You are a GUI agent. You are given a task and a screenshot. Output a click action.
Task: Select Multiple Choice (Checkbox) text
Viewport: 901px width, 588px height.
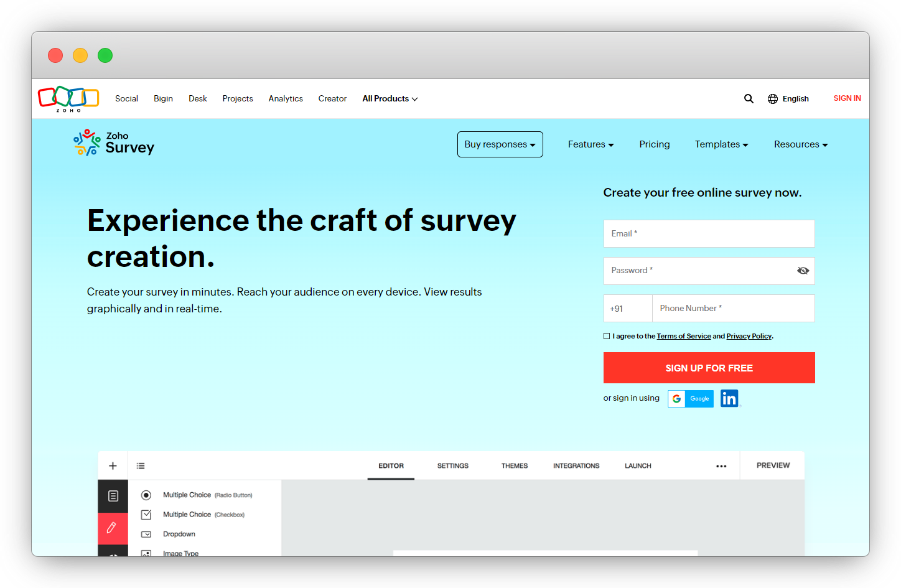point(203,515)
